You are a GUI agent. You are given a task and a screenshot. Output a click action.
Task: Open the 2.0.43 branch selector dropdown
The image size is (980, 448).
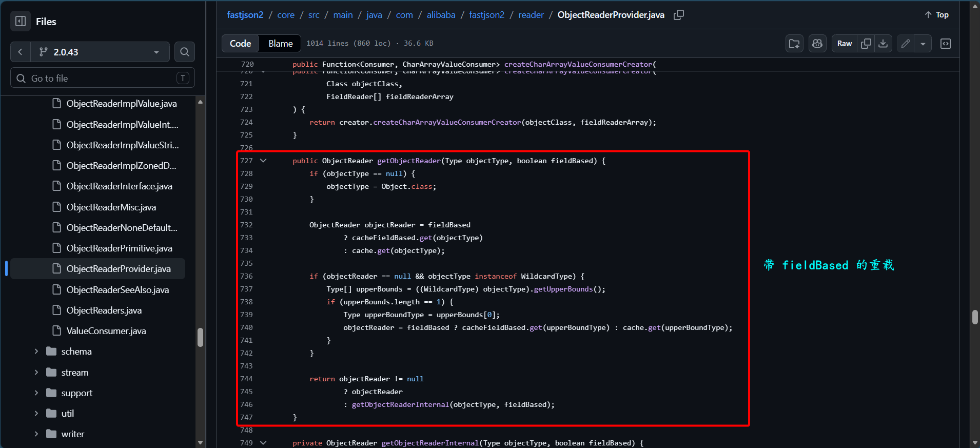(x=100, y=52)
